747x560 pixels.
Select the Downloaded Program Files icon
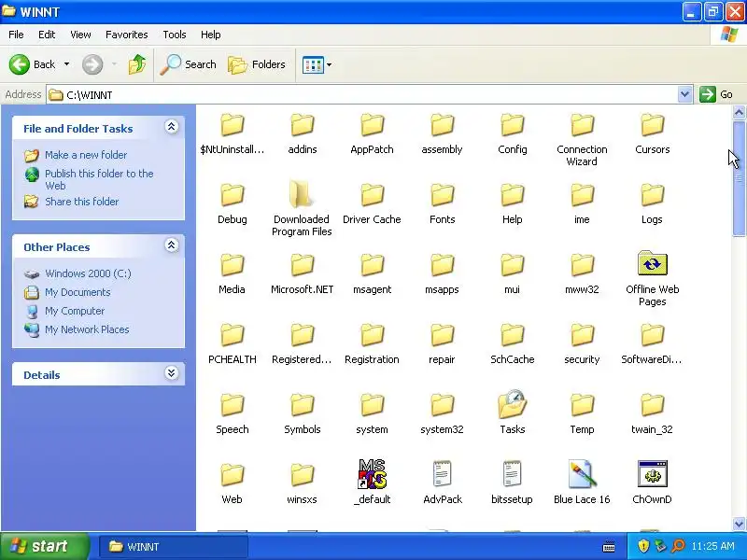pos(302,194)
